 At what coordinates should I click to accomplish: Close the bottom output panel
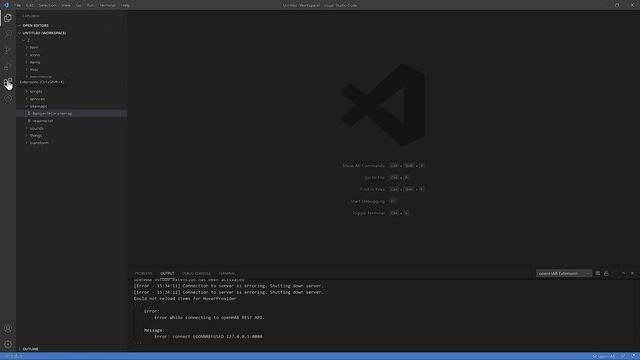pos(632,273)
